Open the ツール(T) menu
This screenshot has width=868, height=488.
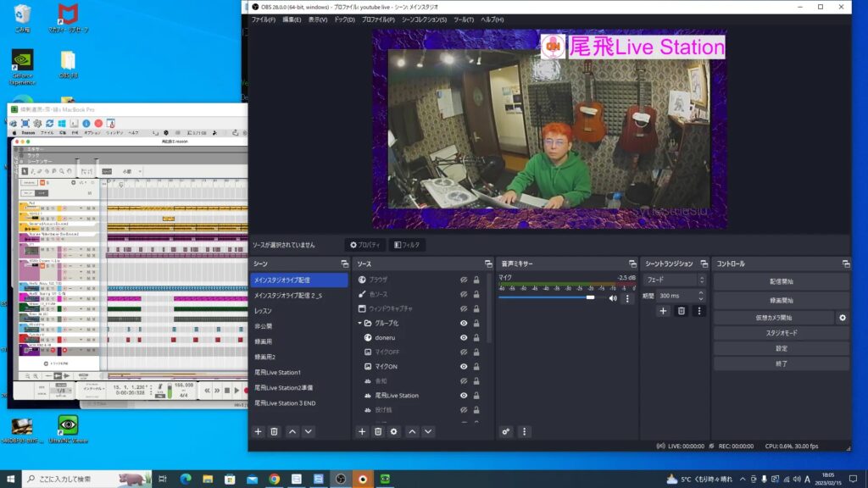(464, 19)
